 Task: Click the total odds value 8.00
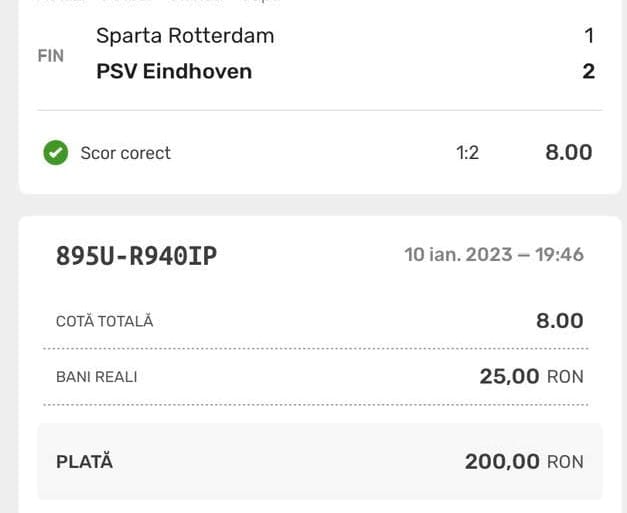click(559, 321)
